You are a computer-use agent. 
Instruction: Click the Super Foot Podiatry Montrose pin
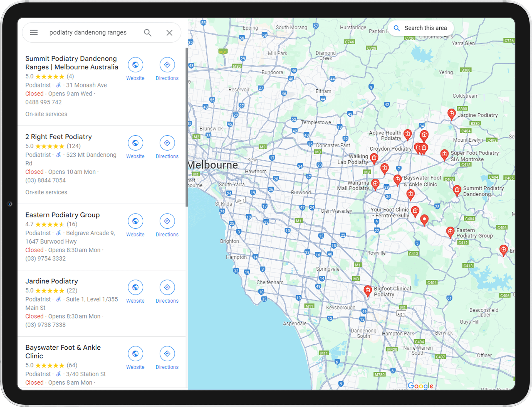444,155
